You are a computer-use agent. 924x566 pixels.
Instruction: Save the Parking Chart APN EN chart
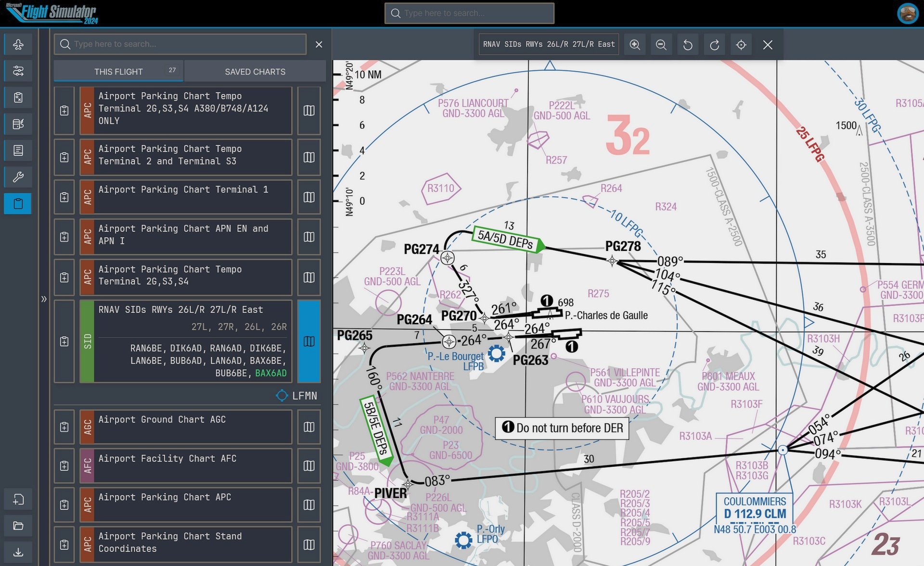pos(64,237)
